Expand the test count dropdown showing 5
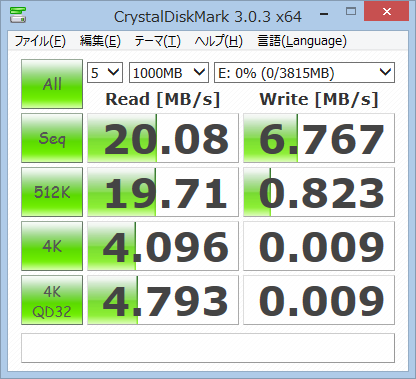This screenshot has height=379, width=416. click(105, 72)
